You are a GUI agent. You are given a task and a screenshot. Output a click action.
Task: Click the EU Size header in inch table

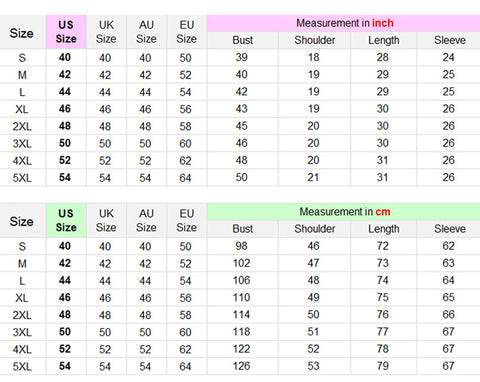(186, 32)
